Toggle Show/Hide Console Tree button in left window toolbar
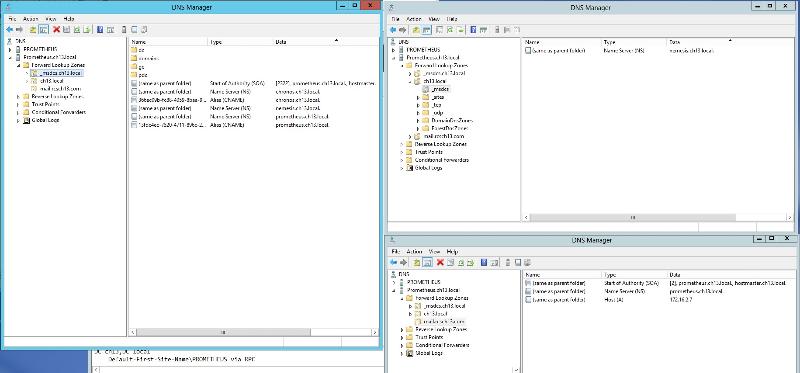The image size is (800, 373). tap(44, 30)
